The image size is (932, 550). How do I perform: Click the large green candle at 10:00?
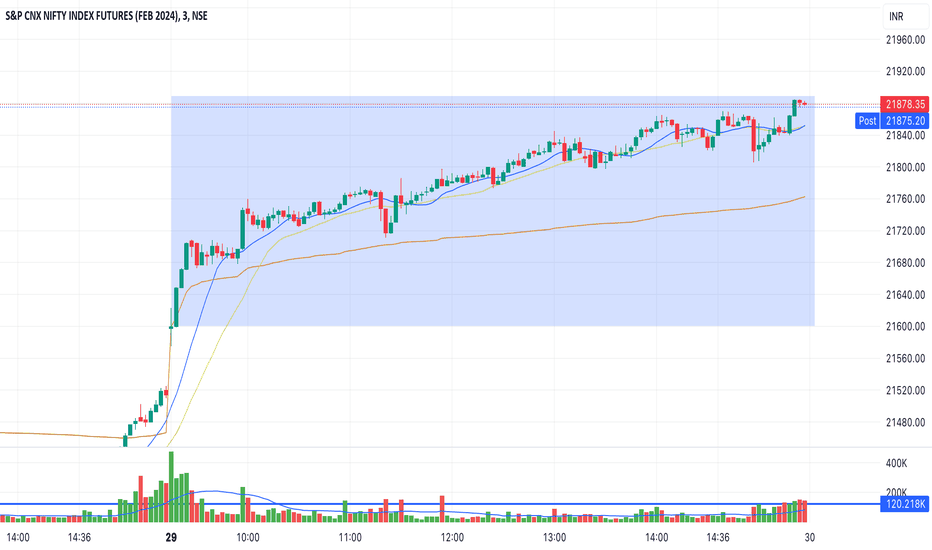coord(243,229)
